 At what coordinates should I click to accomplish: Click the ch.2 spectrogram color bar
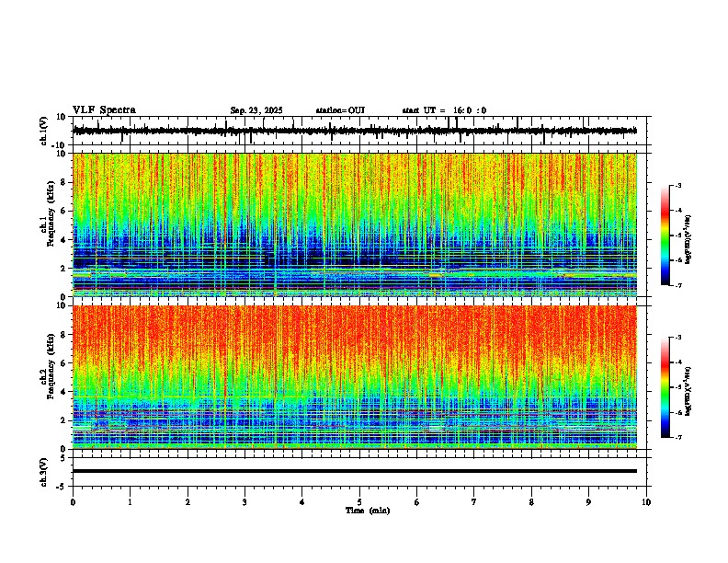[x=665, y=387]
